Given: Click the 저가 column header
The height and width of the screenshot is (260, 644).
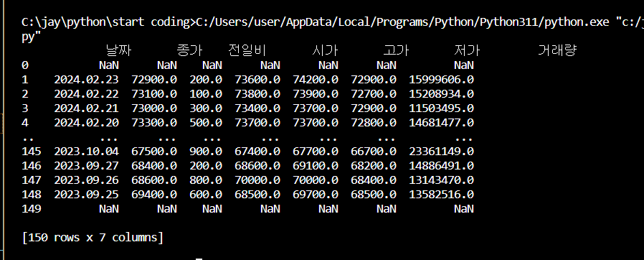Looking at the screenshot, I should [467, 50].
